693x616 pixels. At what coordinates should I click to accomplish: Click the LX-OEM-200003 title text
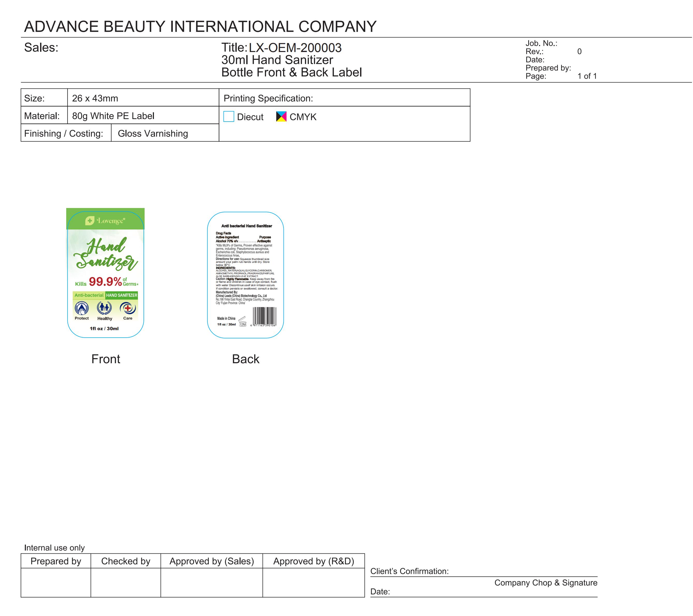tap(295, 48)
